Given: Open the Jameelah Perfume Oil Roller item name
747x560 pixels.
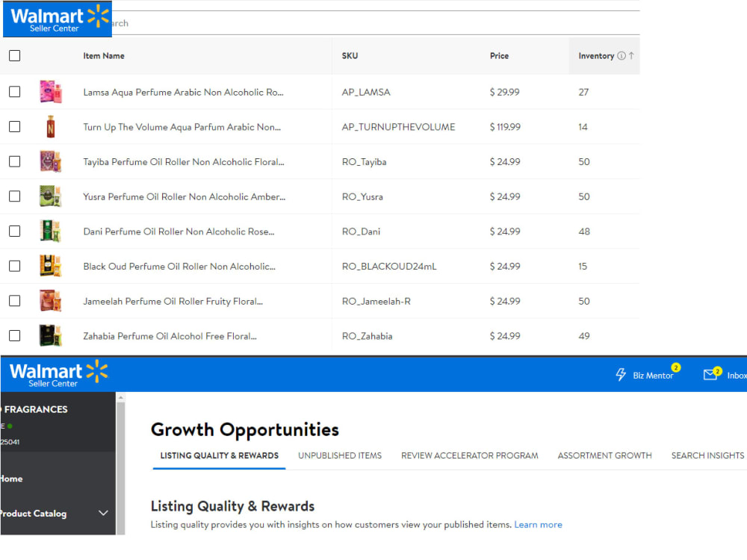Looking at the screenshot, I should click(173, 301).
